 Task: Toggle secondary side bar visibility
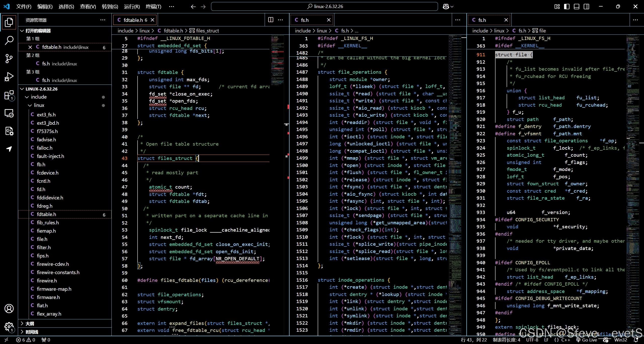586,7
